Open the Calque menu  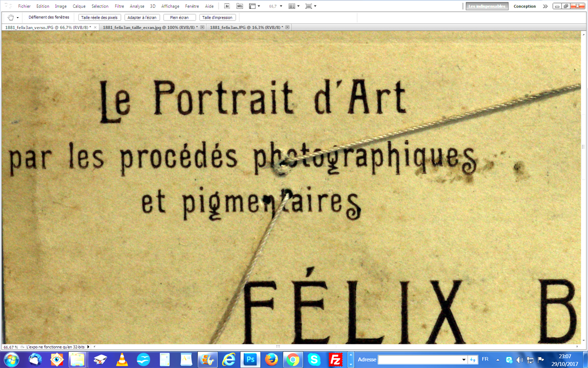pos(79,6)
